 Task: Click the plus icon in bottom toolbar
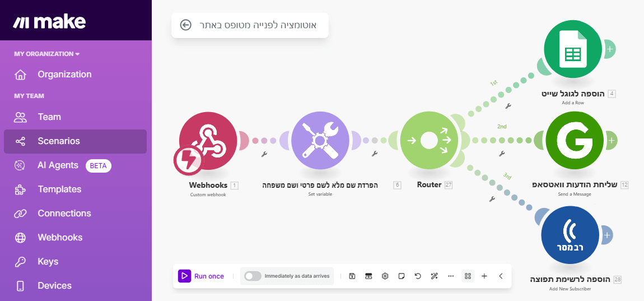point(484,276)
